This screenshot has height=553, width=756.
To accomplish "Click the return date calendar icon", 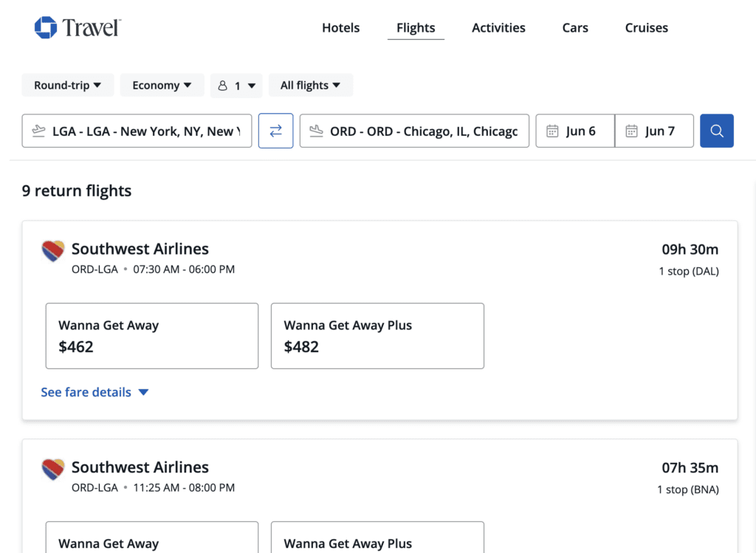I will (631, 131).
